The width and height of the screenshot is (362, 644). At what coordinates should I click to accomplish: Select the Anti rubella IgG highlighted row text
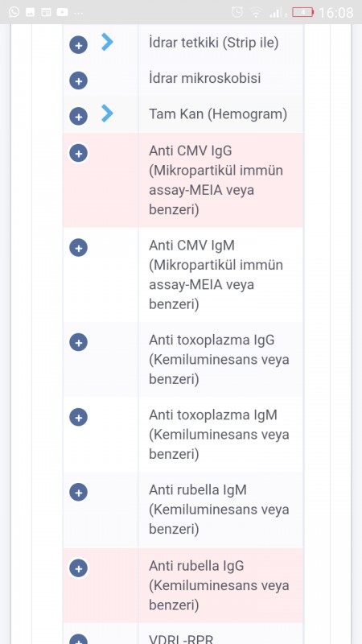(219, 585)
